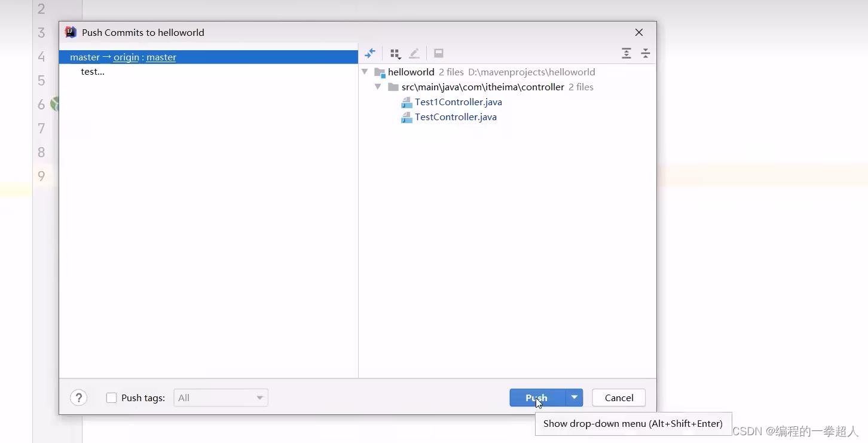Screen dimensions: 868x443
Task: Select TestController.java in the file tree
Action: point(456,117)
